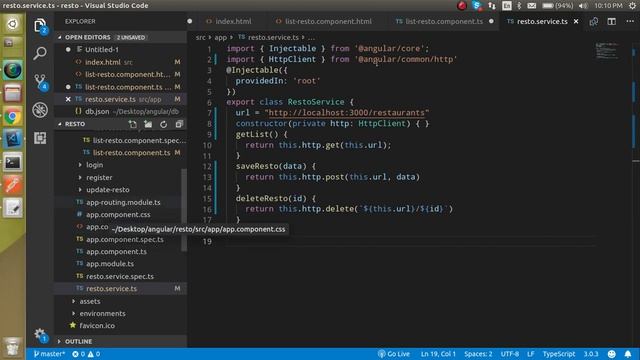Open the feedback smiley in status bar
This screenshot has width=640, height=360.
[611, 354]
